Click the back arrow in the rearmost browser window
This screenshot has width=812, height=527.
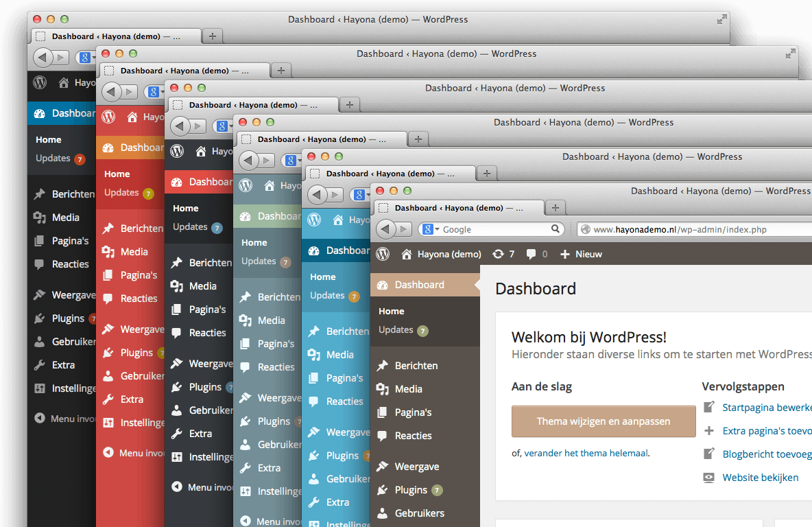coord(43,57)
